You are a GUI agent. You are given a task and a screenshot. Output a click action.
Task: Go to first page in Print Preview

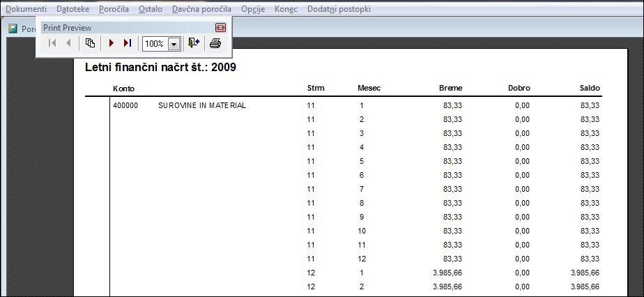pyautogui.click(x=52, y=43)
